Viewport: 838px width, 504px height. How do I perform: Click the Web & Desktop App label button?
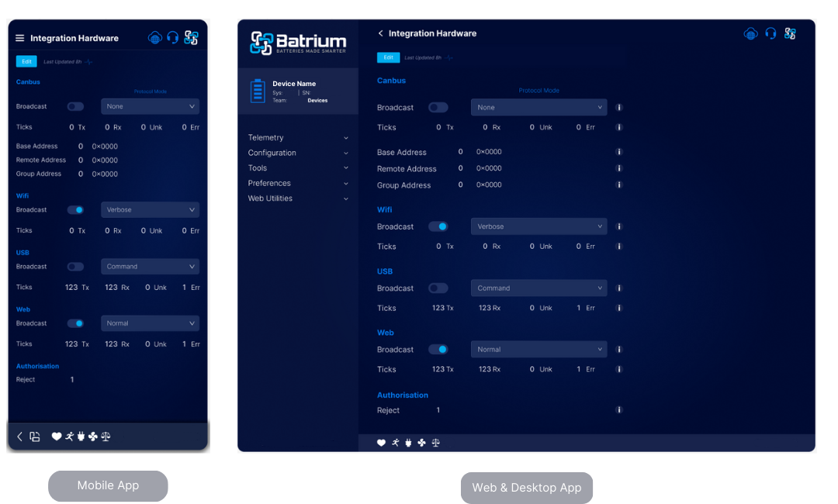[526, 488]
